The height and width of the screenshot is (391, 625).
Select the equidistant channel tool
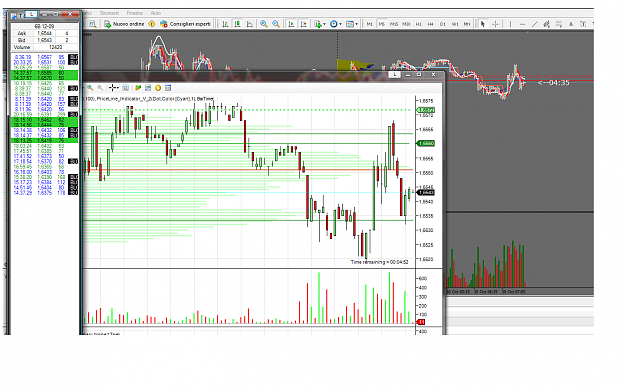[x=546, y=24]
